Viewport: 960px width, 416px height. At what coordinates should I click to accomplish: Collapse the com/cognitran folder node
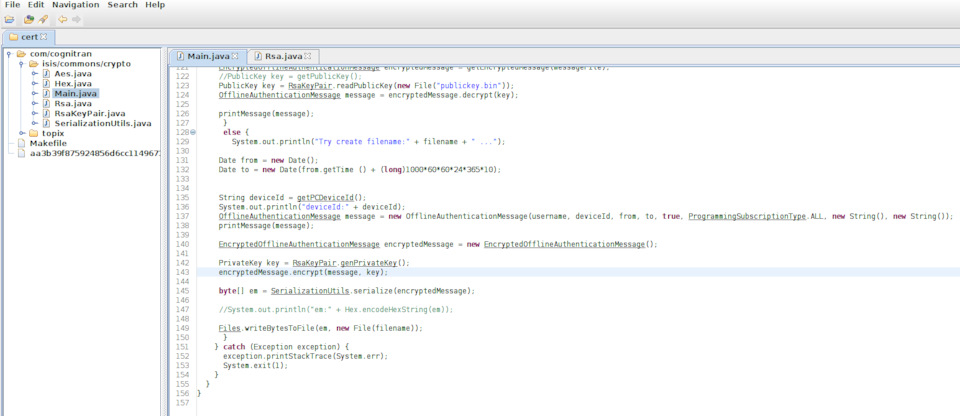point(8,54)
